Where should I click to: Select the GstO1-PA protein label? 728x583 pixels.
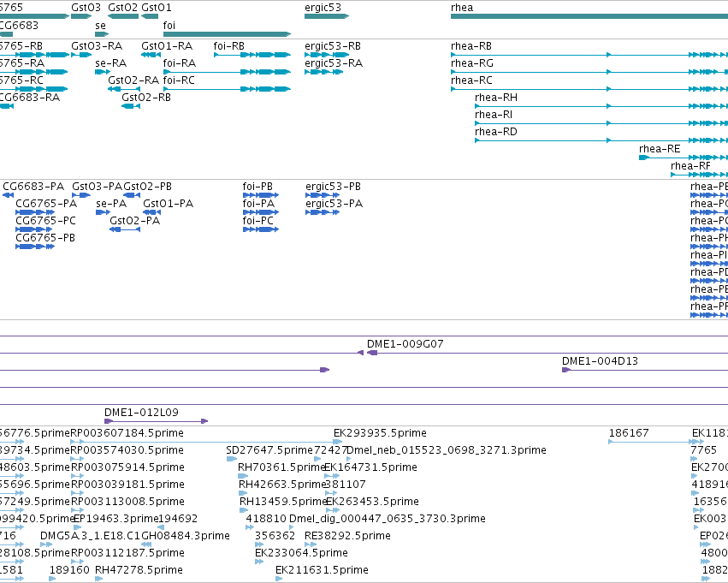[168, 204]
